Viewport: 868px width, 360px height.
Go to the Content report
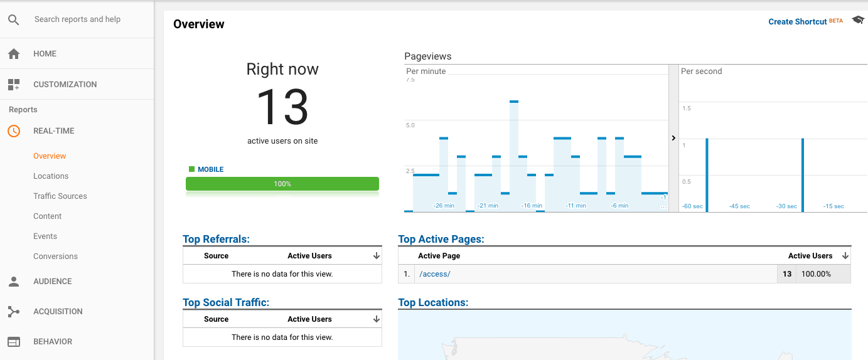point(48,216)
